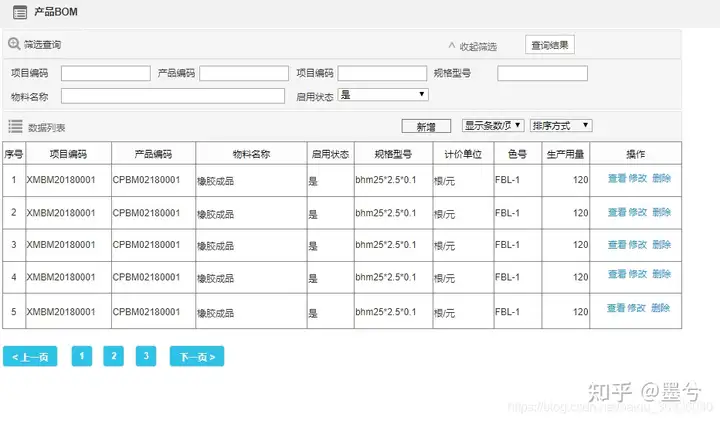The image size is (720, 421).
Task: Click the 操作 column header
Action: (x=636, y=154)
